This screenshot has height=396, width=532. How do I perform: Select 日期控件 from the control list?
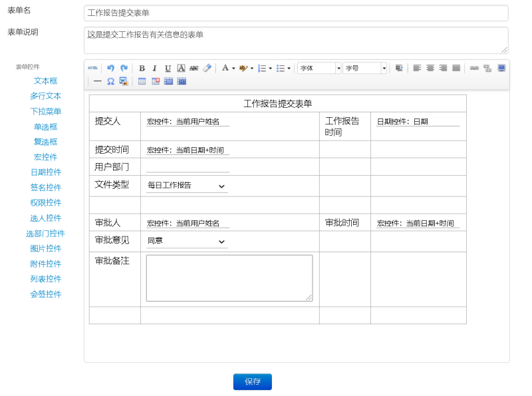46,172
